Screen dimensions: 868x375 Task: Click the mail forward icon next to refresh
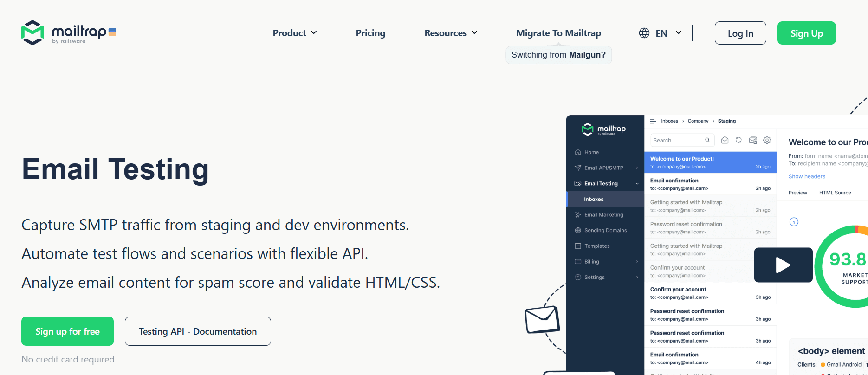pos(753,140)
